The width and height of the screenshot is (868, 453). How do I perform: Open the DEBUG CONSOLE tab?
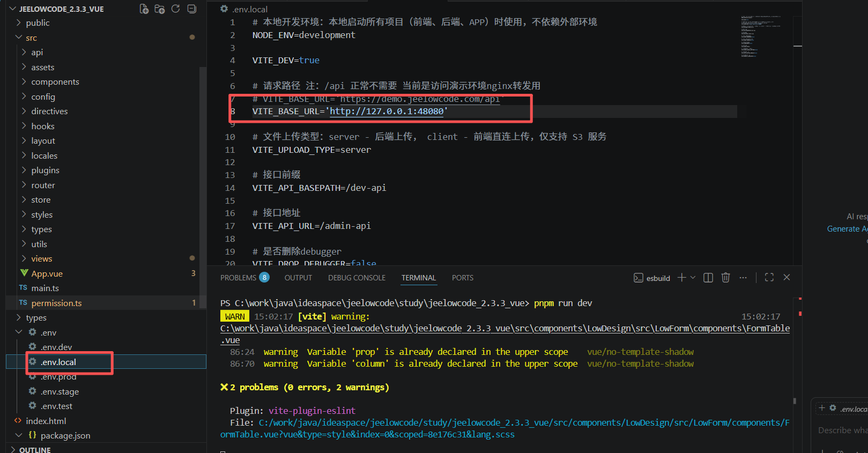357,278
